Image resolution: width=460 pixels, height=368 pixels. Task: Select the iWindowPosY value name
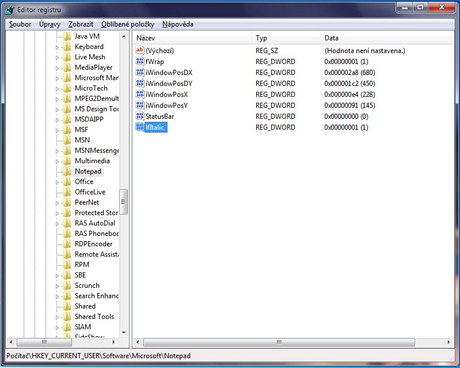167,105
